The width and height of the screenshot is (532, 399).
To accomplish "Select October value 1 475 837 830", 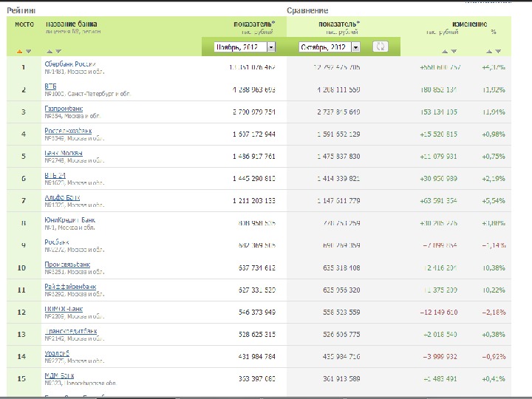I will pyautogui.click(x=338, y=157).
